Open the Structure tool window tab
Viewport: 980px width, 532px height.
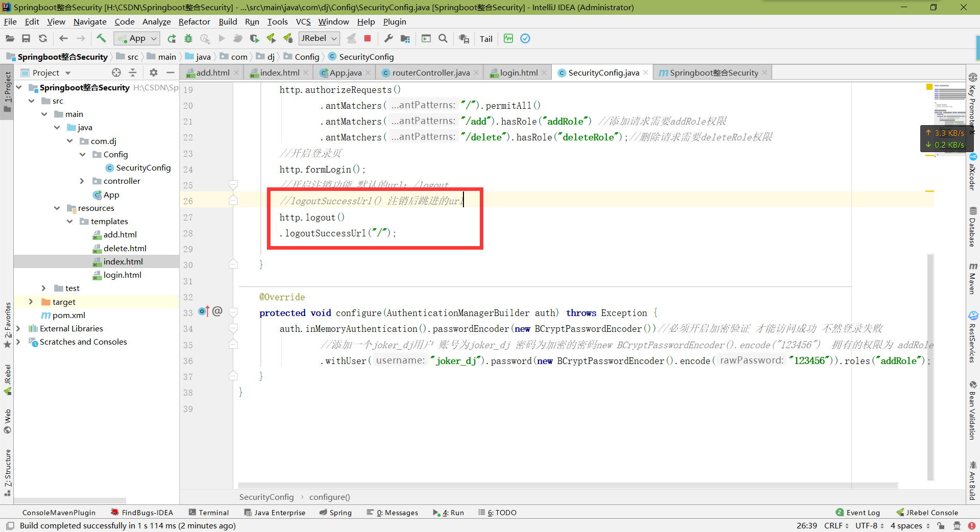coord(7,472)
